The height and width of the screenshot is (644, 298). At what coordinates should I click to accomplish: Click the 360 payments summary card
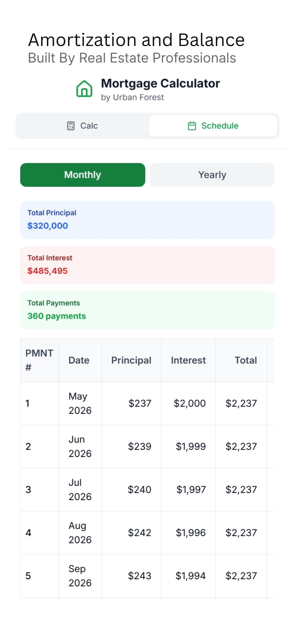[147, 310]
